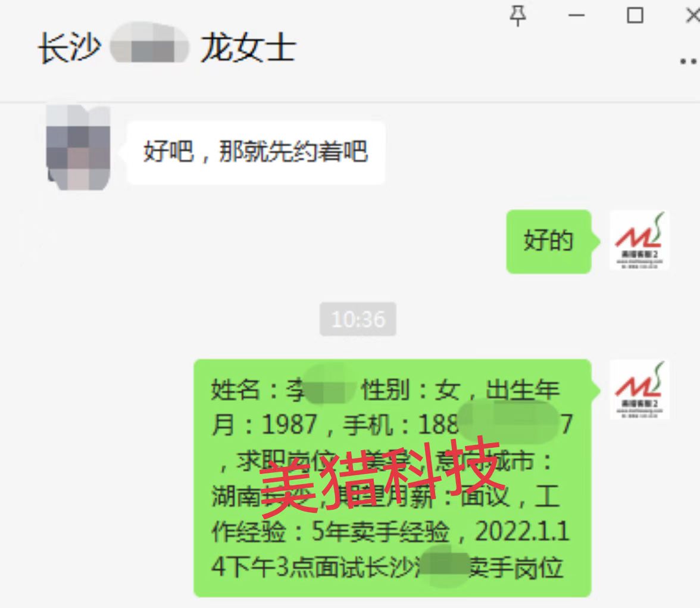Click 卖手岗位 at the message end
700x608 pixels.
click(515, 568)
